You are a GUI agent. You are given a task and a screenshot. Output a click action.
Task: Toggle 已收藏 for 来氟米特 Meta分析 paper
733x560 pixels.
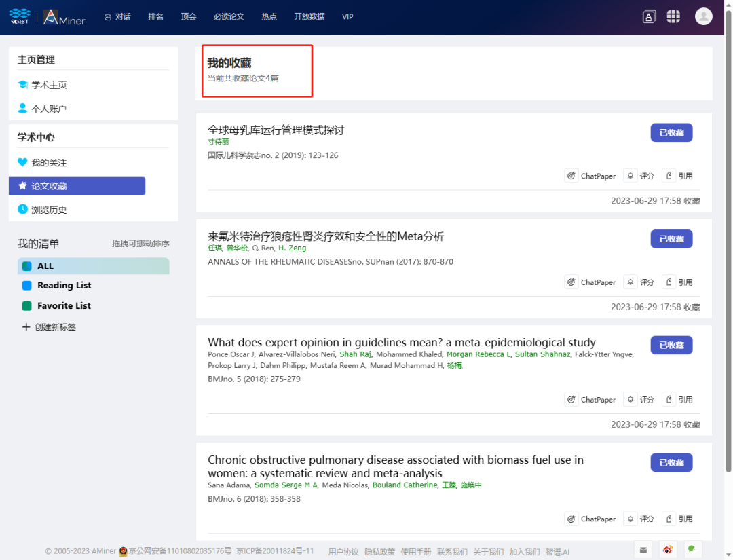[x=671, y=239]
